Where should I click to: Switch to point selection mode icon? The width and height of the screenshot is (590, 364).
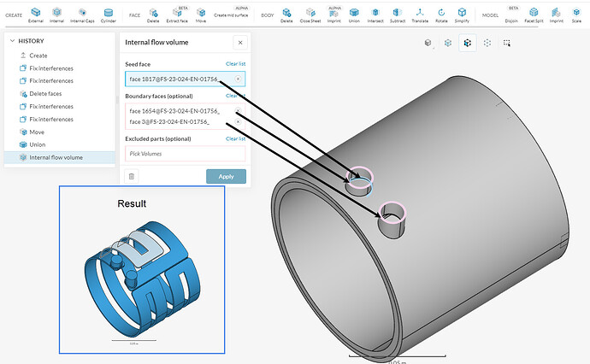point(487,43)
